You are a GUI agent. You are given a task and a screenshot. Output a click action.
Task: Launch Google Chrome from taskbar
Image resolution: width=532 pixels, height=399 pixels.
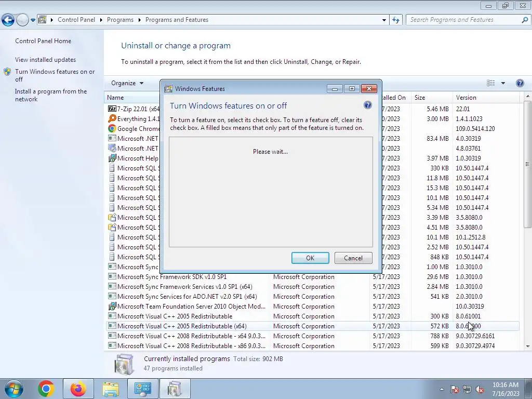pyautogui.click(x=46, y=389)
